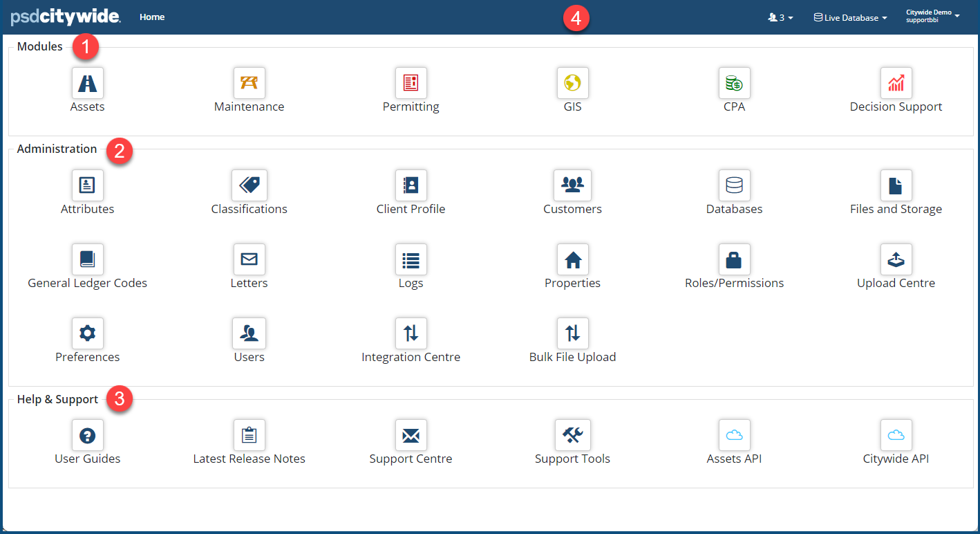Click the psdcitywide logo
980x534 pixels.
click(x=66, y=17)
